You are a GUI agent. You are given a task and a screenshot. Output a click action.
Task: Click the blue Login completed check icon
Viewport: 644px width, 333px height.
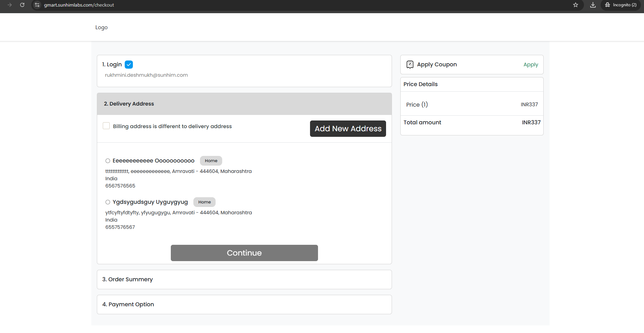(x=129, y=65)
